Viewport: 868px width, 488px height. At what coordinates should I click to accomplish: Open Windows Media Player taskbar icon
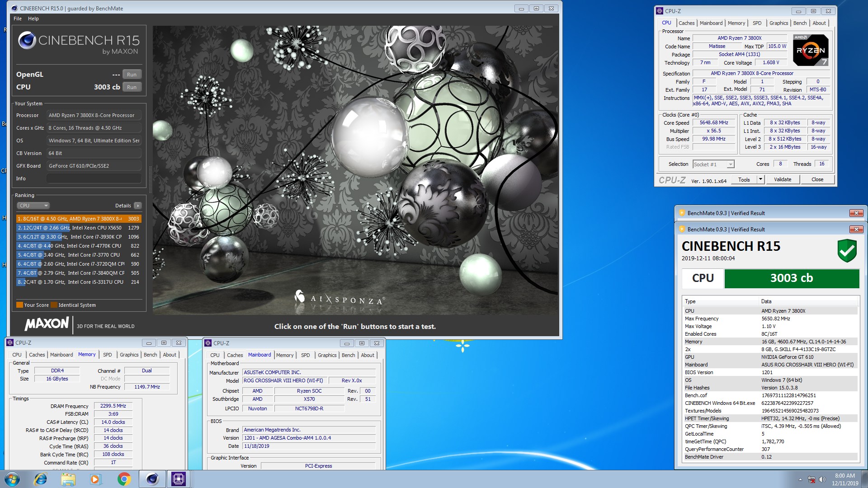(x=95, y=479)
